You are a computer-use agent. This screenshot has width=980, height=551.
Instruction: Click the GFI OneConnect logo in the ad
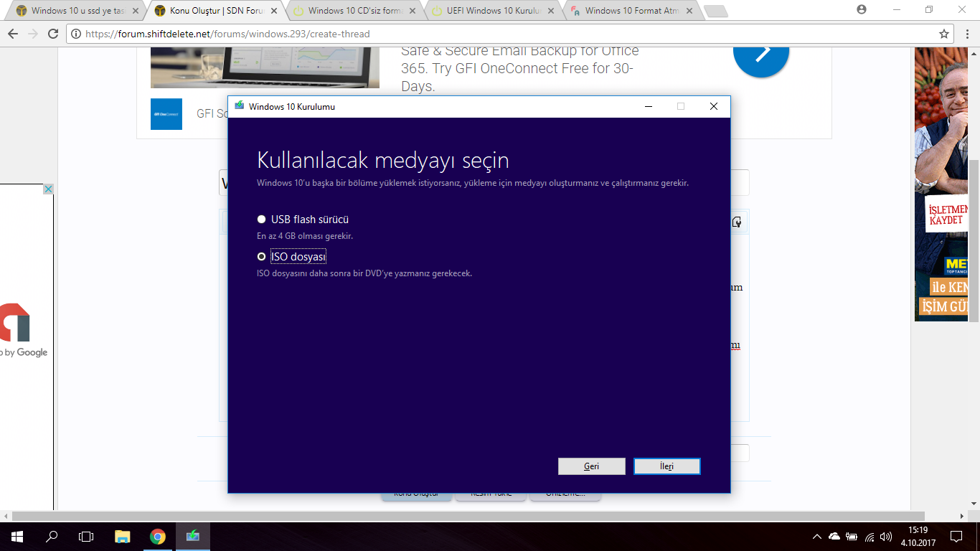(x=166, y=114)
